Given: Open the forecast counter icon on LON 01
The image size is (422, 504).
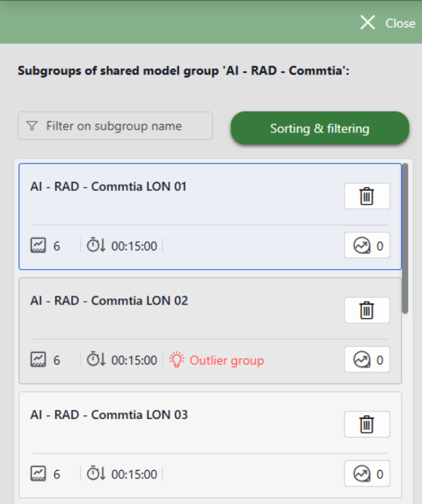Looking at the screenshot, I should 367,245.
